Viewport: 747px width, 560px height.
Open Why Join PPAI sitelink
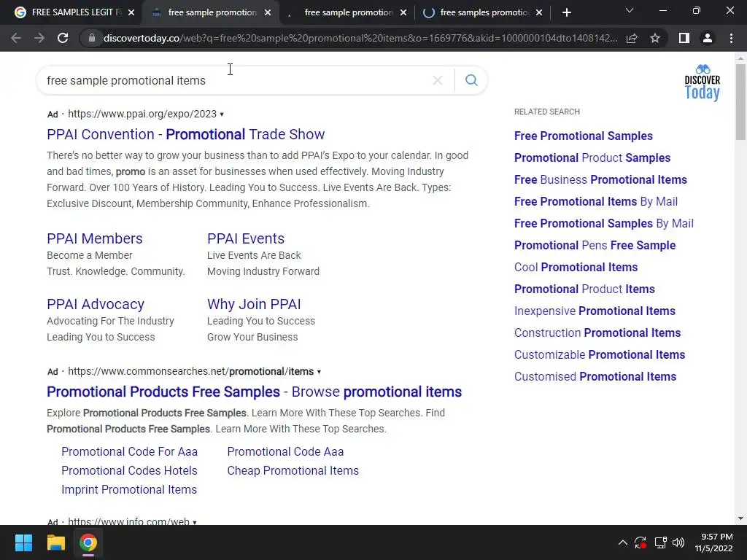(x=254, y=304)
